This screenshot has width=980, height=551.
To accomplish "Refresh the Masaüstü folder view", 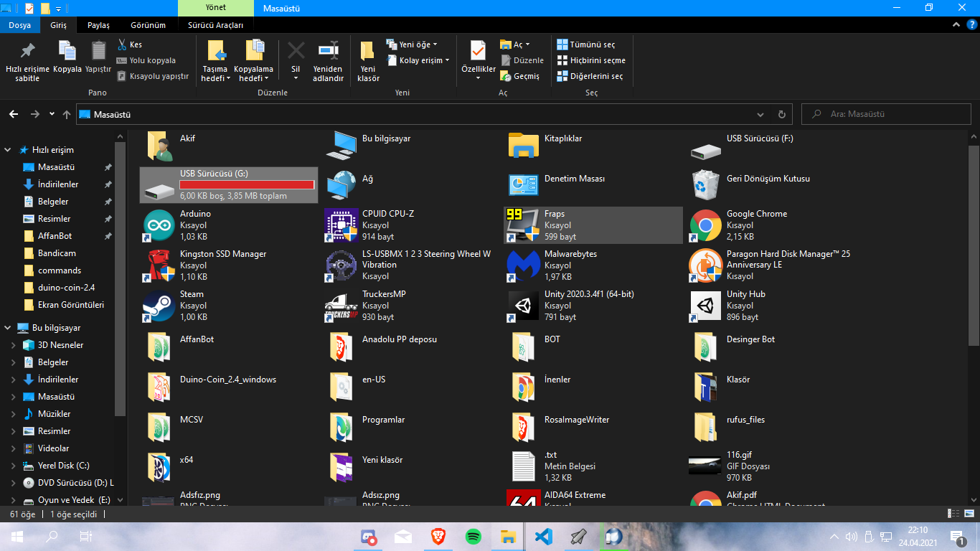I will pos(781,114).
